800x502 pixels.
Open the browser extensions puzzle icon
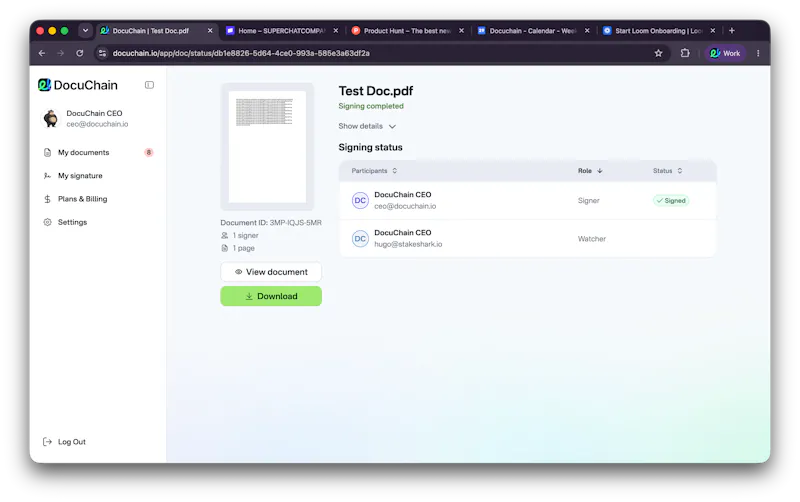tap(685, 53)
